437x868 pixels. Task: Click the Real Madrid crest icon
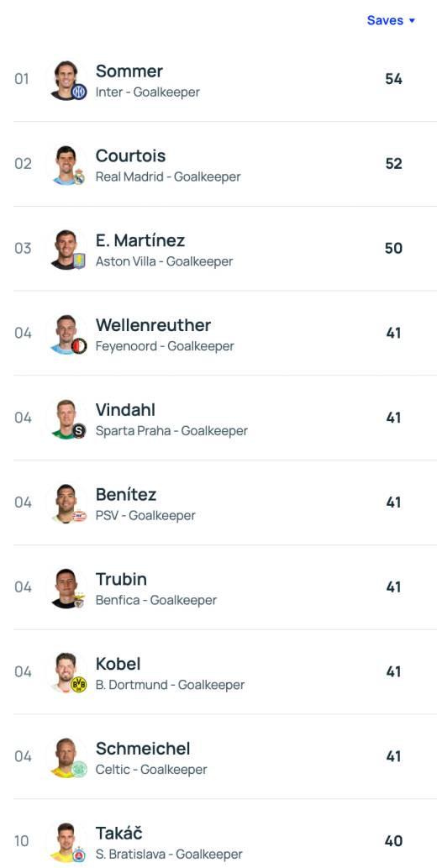tap(79, 177)
